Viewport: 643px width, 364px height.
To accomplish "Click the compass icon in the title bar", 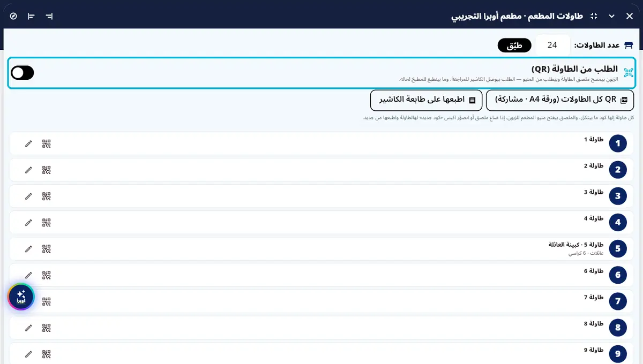I will (x=13, y=16).
